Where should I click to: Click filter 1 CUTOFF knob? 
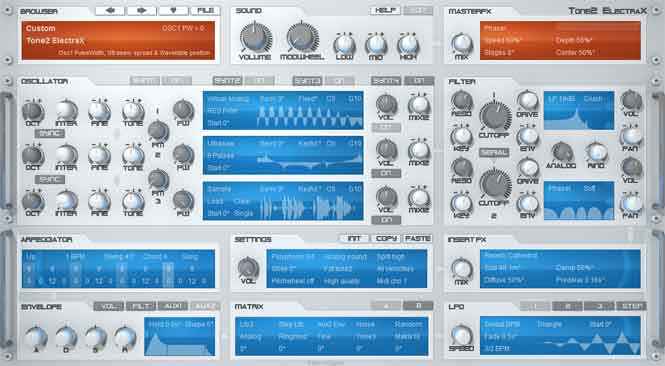(x=495, y=116)
